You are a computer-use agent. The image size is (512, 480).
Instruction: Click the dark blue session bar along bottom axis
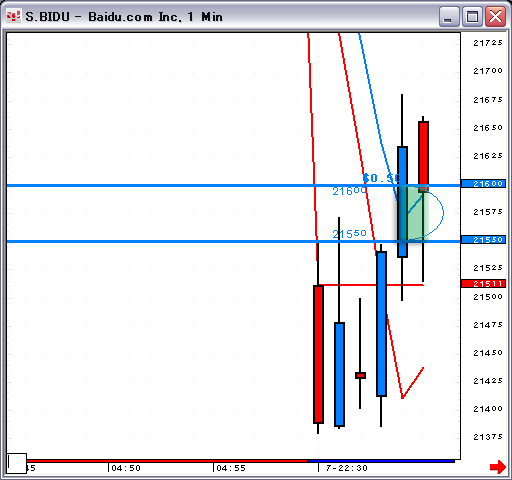coord(381,461)
